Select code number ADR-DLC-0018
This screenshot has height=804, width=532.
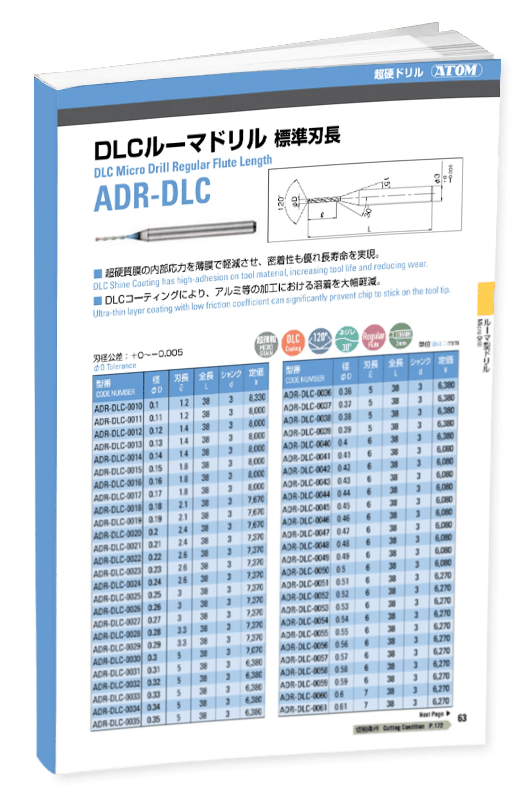(117, 510)
